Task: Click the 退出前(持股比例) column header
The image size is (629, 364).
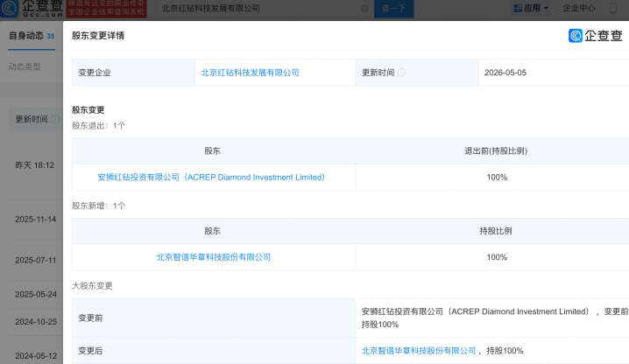Action: click(x=496, y=151)
